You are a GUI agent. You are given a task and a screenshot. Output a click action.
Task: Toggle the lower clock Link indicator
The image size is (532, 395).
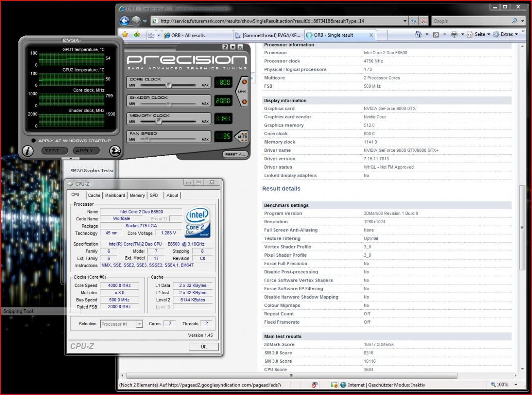point(244,102)
